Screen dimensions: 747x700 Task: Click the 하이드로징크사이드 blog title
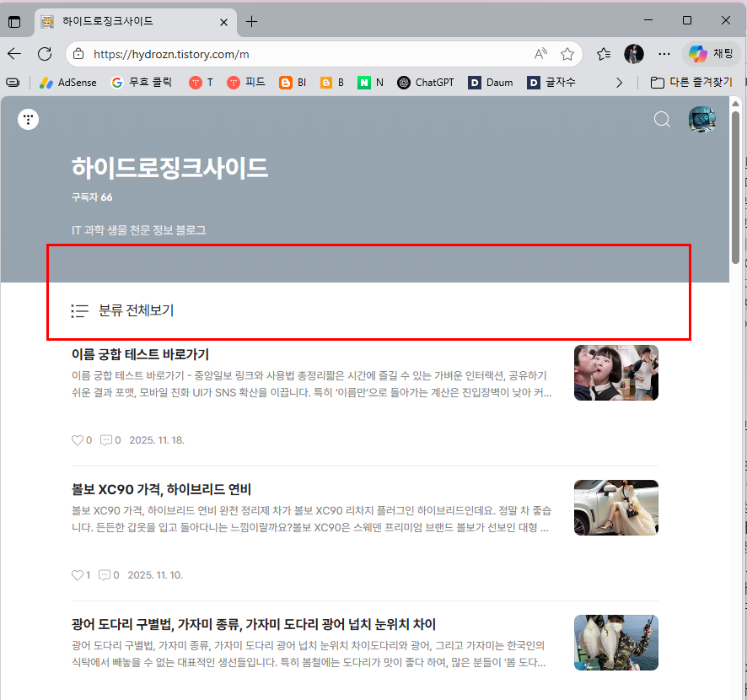point(169,168)
